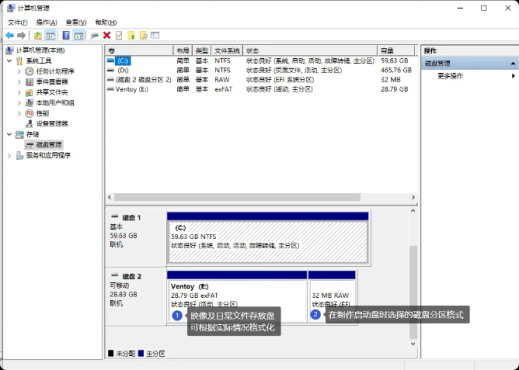Open the 查看(V) menu
519x370 pixels.
76,23
